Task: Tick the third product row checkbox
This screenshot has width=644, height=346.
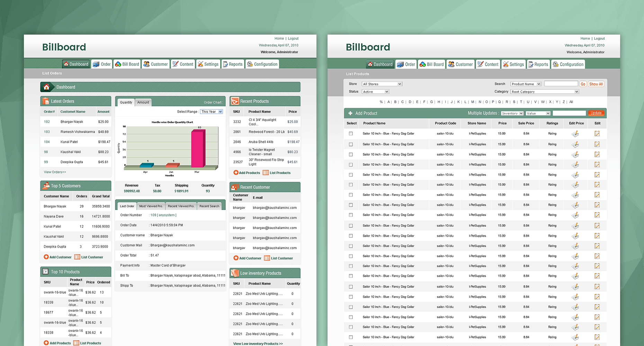Action: [x=351, y=154]
